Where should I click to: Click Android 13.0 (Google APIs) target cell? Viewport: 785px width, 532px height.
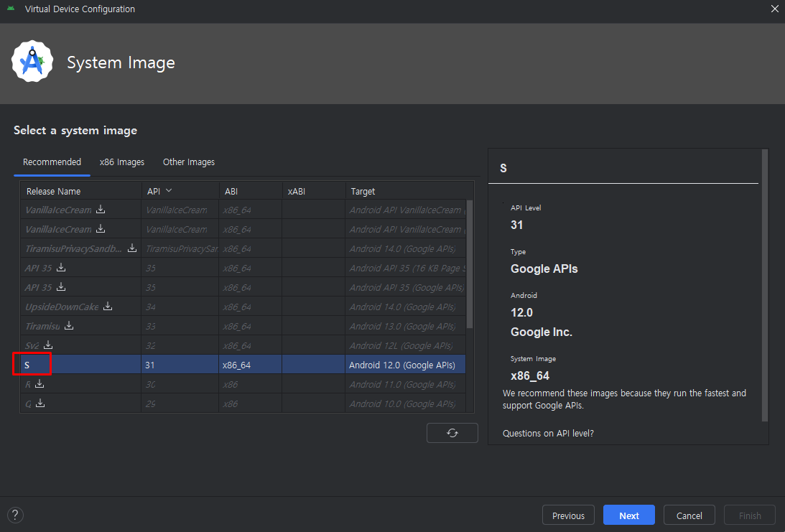click(x=406, y=326)
